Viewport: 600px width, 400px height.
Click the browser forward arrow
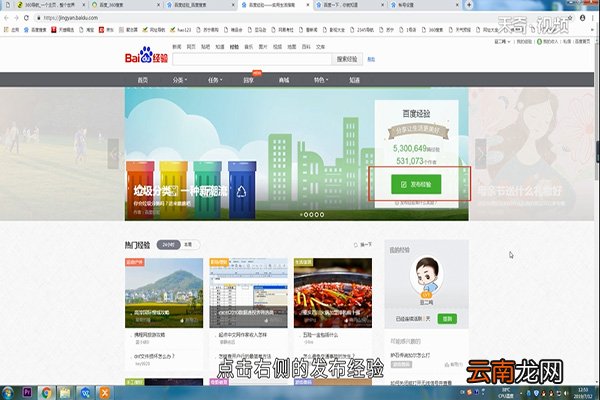[16, 18]
